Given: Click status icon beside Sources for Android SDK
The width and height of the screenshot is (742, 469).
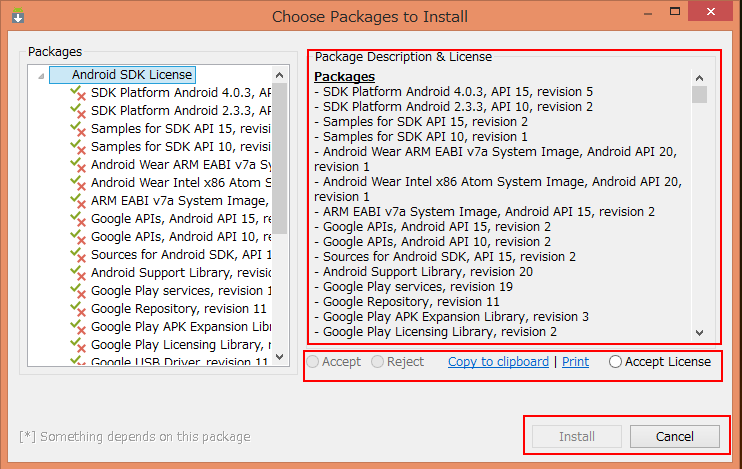Looking at the screenshot, I should [78, 255].
